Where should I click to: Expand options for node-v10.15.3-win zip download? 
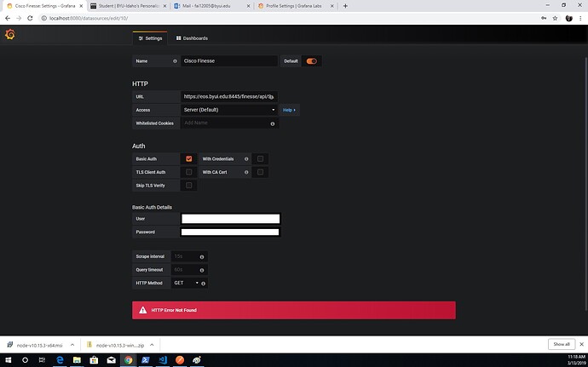(x=152, y=345)
